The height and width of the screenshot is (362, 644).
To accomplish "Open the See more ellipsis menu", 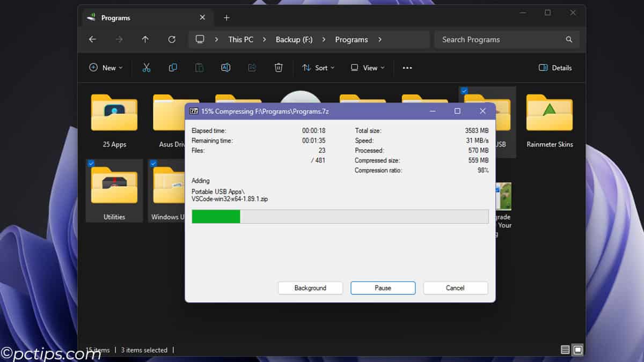I will (x=407, y=68).
